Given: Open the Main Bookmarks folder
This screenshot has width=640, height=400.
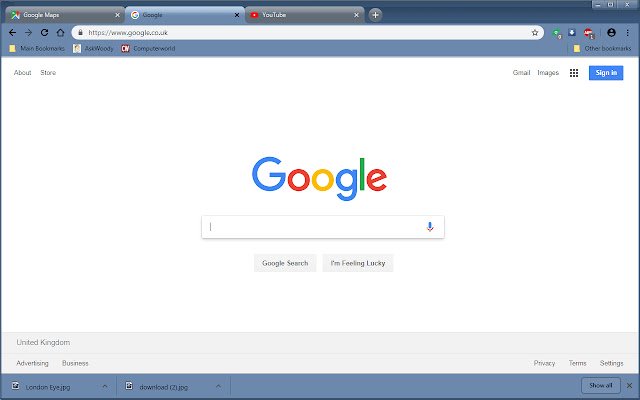Looking at the screenshot, I should (x=37, y=49).
